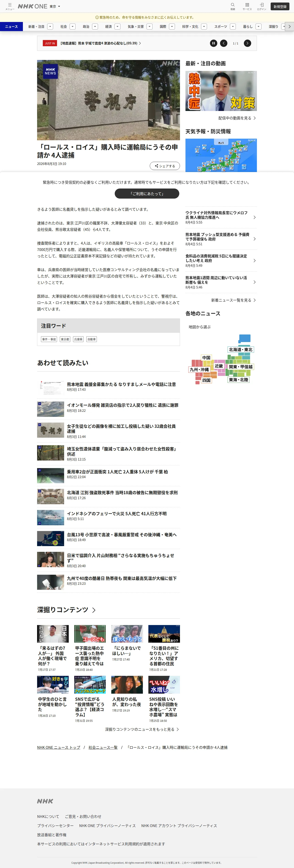Go to next ticker headline

click(x=248, y=43)
